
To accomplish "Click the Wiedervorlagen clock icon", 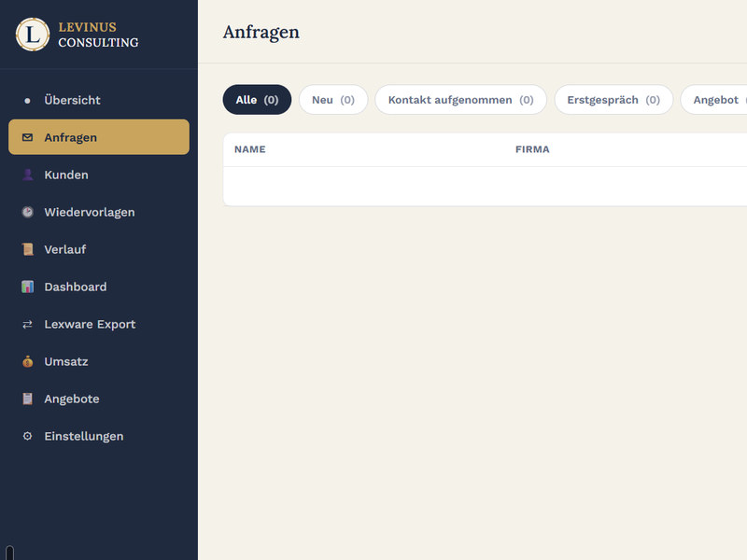I will 28,212.
